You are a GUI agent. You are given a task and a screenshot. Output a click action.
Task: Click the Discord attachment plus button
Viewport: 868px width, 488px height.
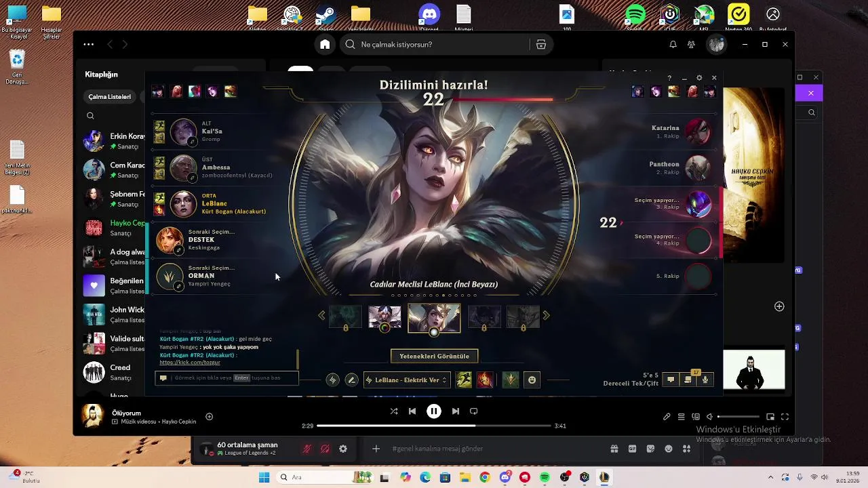pos(376,449)
